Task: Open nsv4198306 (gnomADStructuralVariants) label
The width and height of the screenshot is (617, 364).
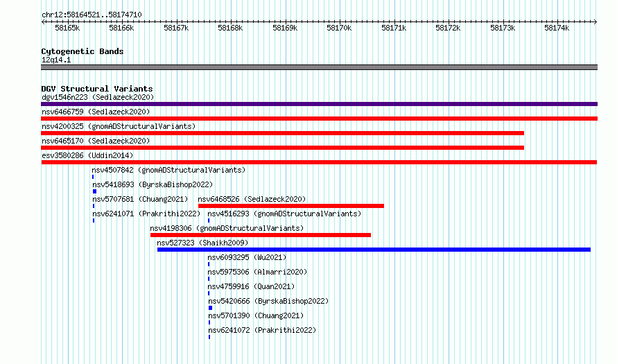Action: 227,228
